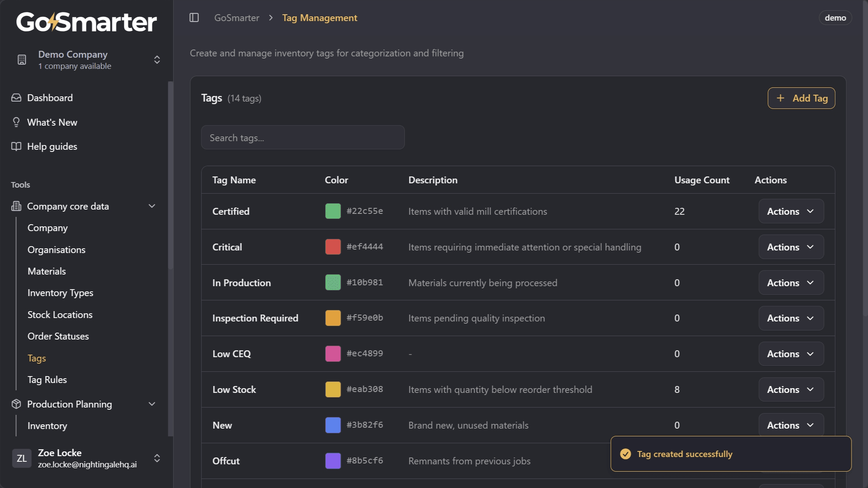Click the Help guides book icon
The height and width of the screenshot is (488, 868).
pos(16,146)
